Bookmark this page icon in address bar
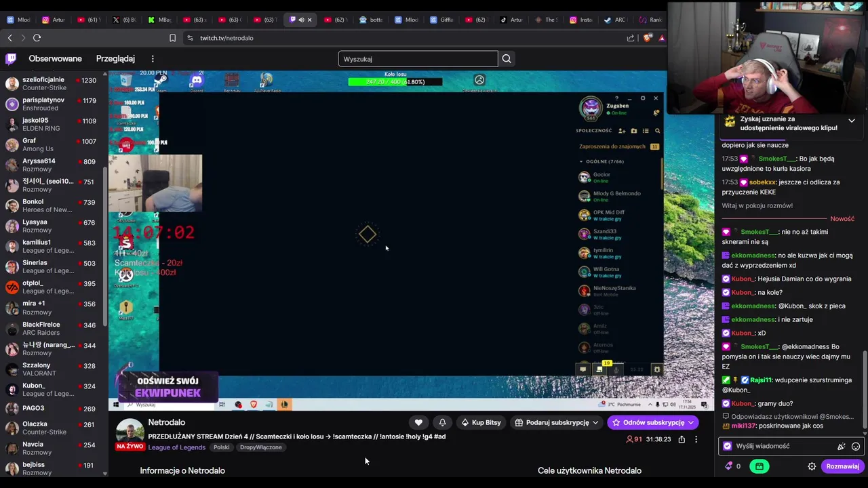This screenshot has width=868, height=488. 172,38
